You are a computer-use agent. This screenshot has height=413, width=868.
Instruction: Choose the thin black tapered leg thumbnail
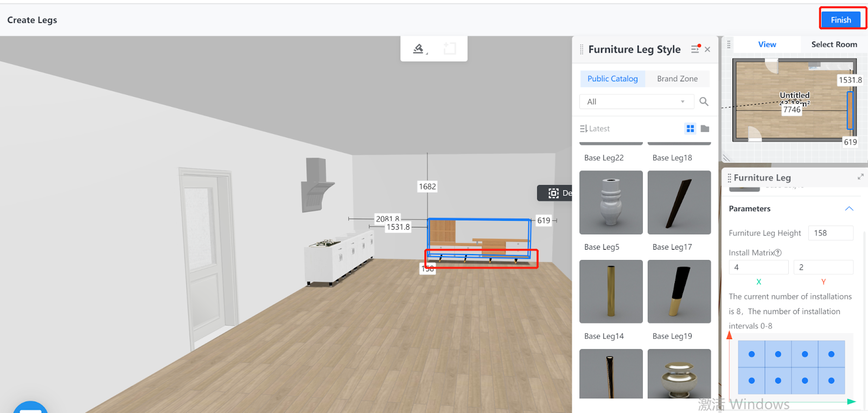pyautogui.click(x=611, y=374)
